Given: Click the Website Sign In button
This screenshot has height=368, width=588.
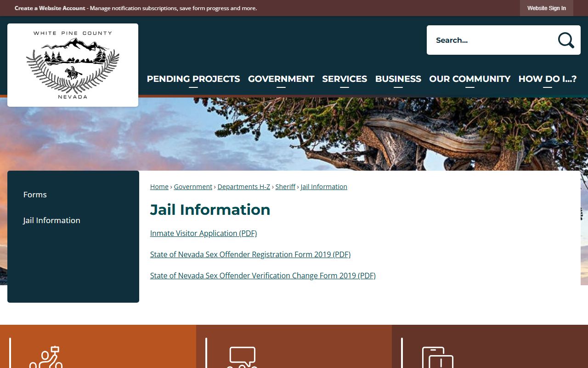Looking at the screenshot, I should (547, 8).
